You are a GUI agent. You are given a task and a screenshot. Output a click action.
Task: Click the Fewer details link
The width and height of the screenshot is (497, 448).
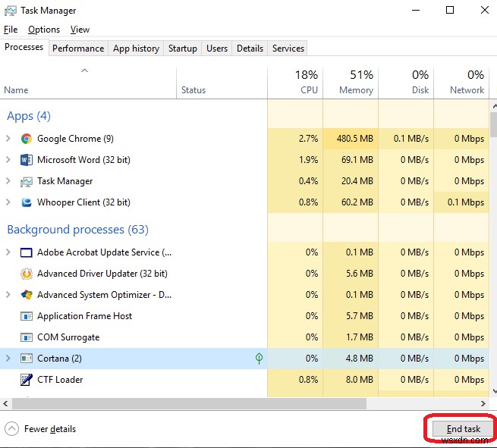click(50, 429)
